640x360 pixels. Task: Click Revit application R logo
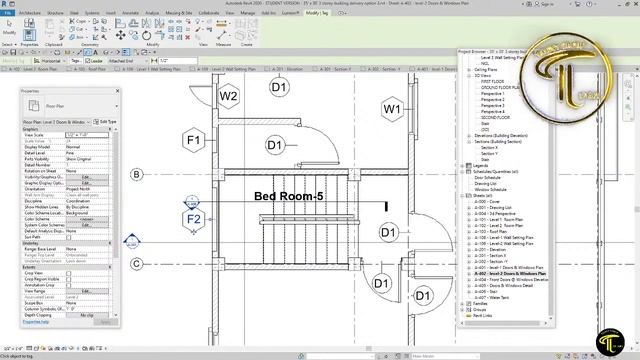(x=4, y=4)
